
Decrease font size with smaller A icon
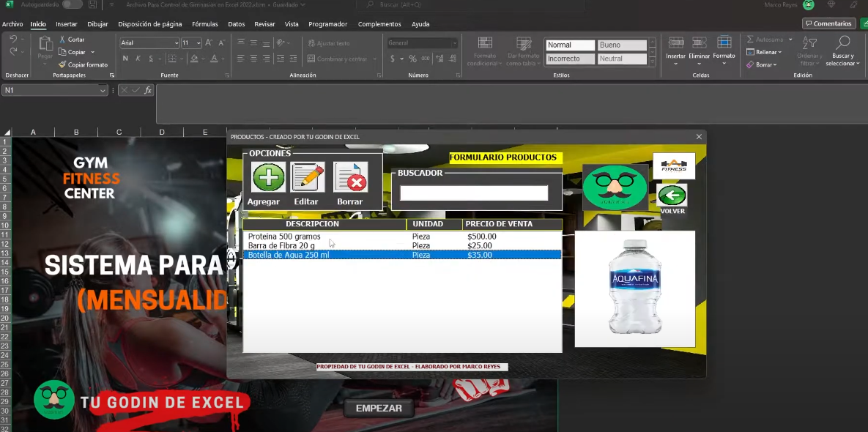[x=221, y=43]
